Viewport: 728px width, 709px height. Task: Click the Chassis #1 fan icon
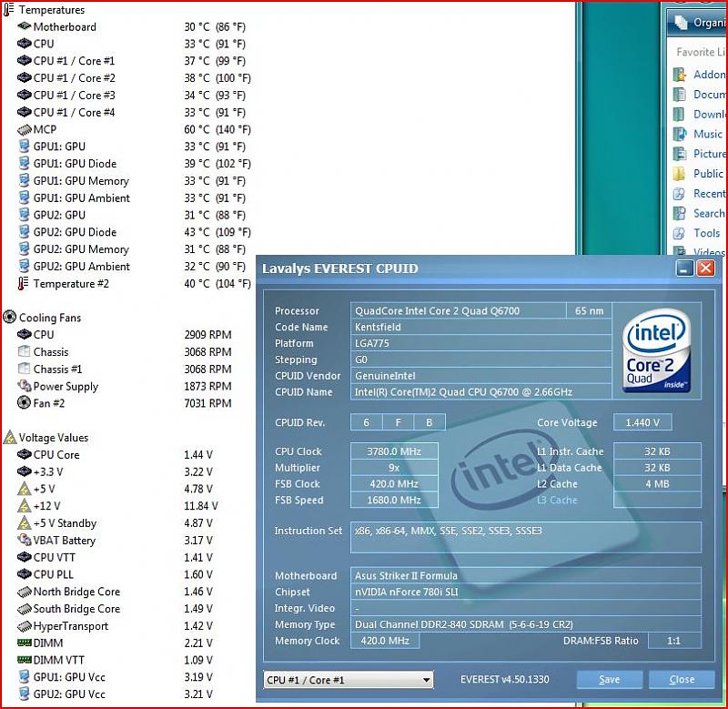pos(25,369)
